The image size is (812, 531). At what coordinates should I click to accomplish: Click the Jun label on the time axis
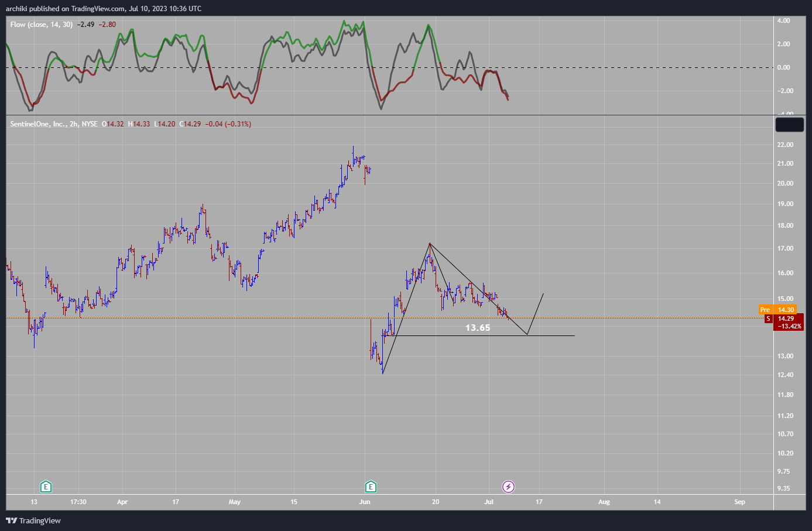pyautogui.click(x=365, y=502)
